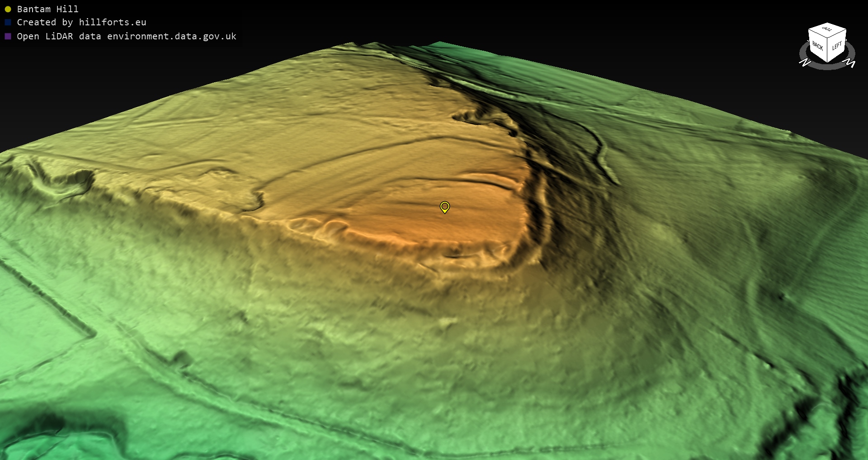Click the dark blue legend swatch

point(8,23)
